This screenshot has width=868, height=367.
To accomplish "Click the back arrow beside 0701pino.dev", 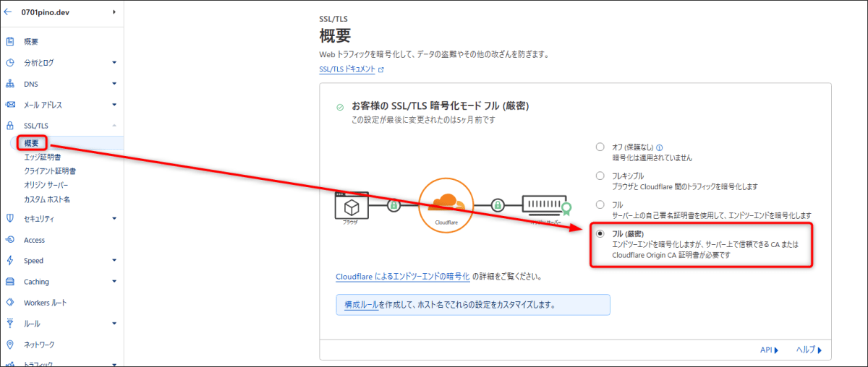I will tap(8, 12).
